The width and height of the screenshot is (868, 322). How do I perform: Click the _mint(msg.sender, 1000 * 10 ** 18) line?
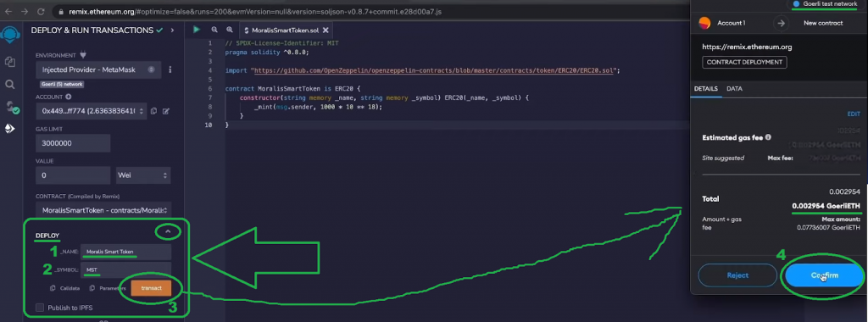pos(318,107)
